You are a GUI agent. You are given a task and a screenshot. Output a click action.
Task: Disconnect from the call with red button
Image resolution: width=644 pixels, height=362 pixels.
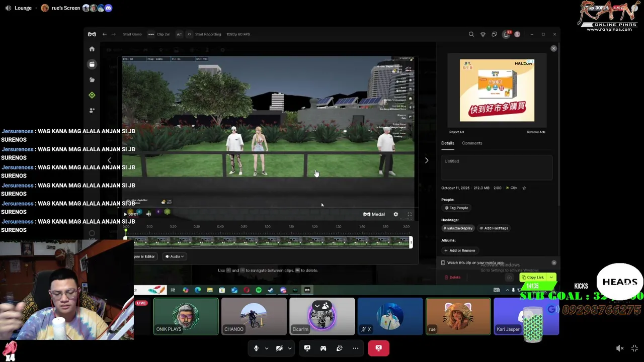(378, 348)
